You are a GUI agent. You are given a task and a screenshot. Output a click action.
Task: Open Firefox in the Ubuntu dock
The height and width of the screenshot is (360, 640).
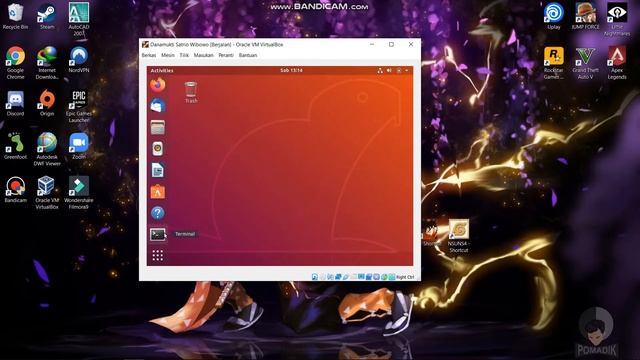[158, 85]
